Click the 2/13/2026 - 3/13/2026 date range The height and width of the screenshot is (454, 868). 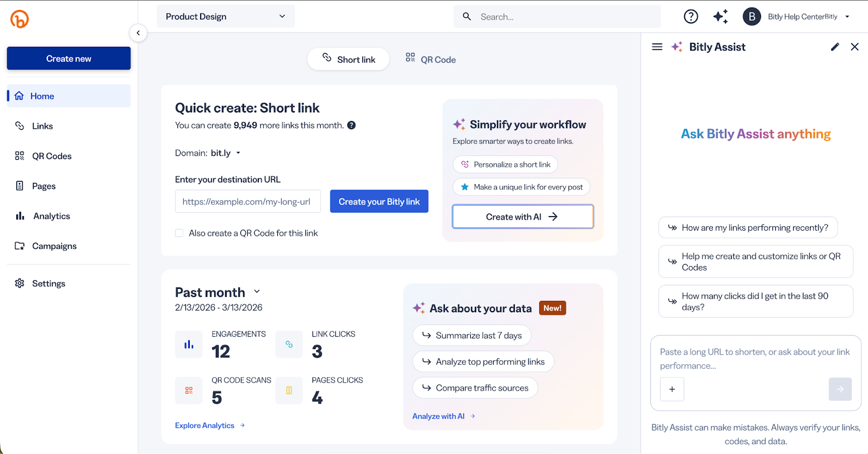point(219,307)
